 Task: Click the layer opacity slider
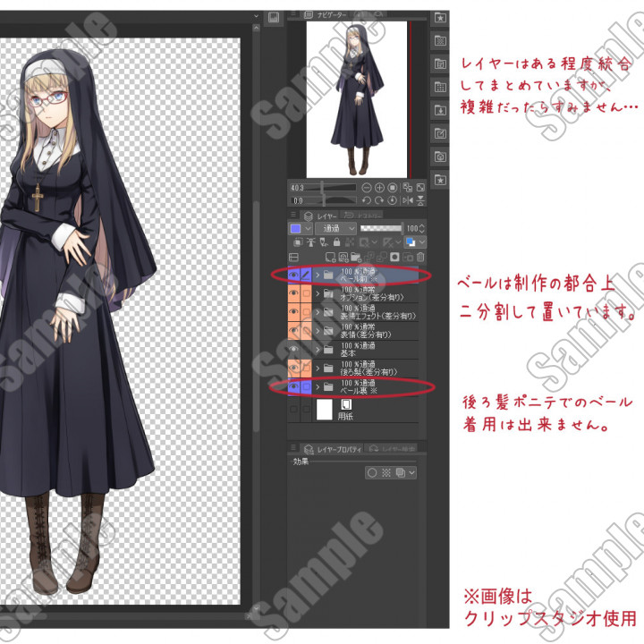(381, 229)
